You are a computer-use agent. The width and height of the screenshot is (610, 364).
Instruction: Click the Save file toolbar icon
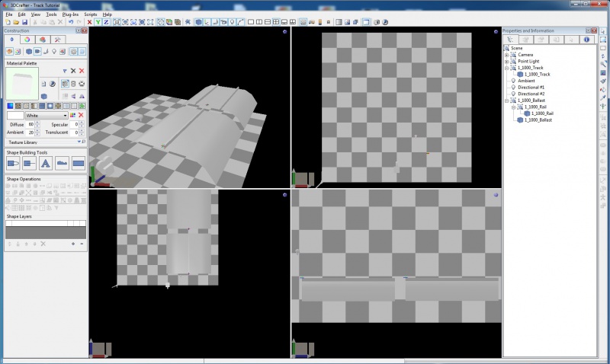coord(24,22)
